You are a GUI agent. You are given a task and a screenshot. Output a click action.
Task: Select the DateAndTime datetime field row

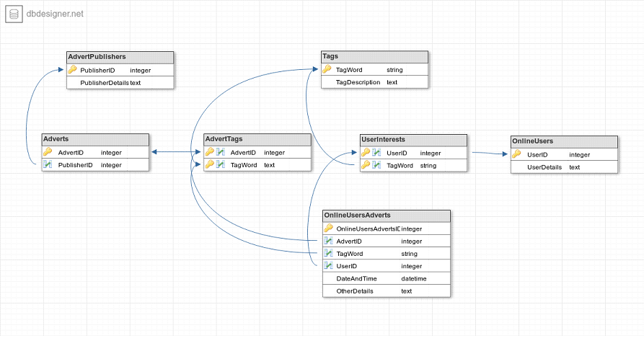[x=387, y=278]
